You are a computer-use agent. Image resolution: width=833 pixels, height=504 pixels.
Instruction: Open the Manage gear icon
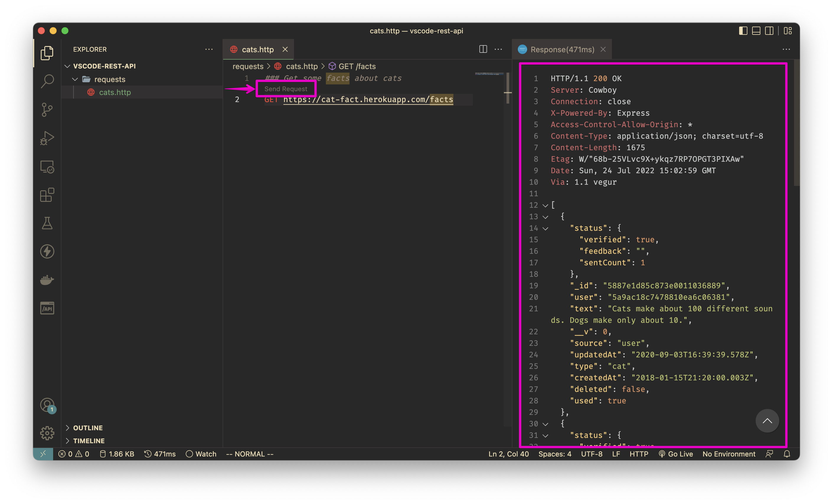[47, 433]
